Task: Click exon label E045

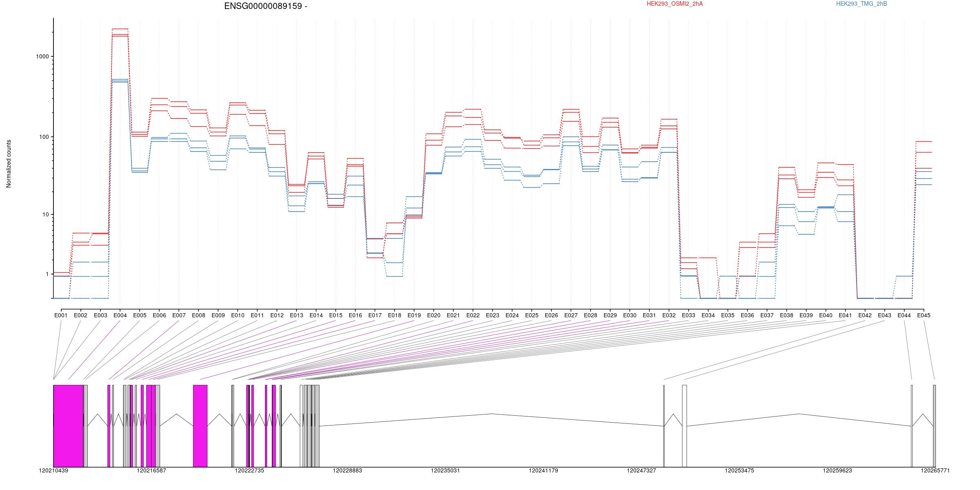Action: (x=924, y=315)
